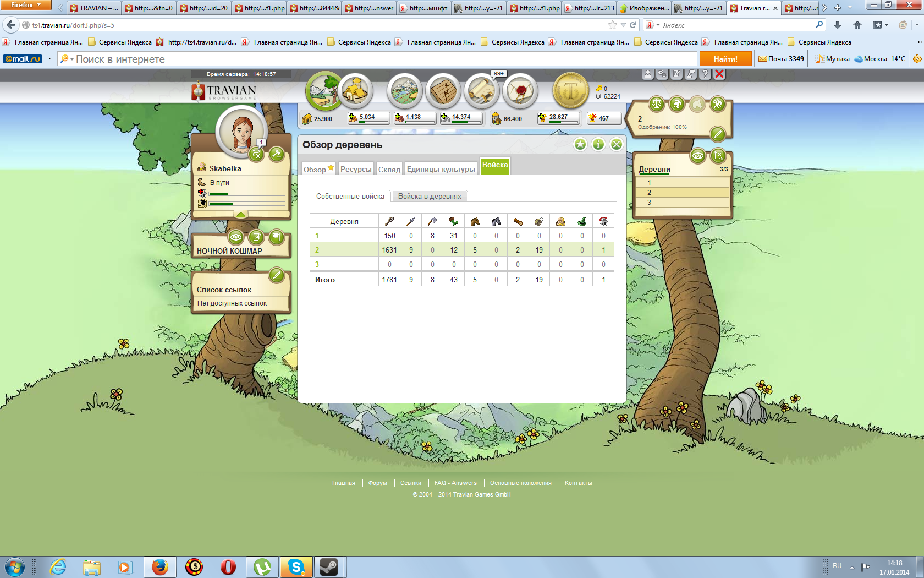924x578 pixels.
Task: Open the workshop tools icon
Action: coord(717,103)
